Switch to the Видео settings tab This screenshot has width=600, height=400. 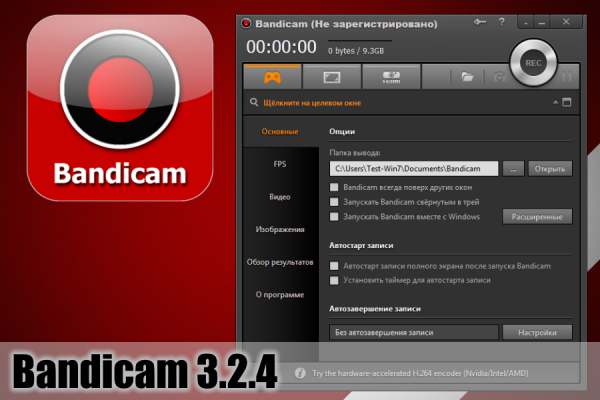[279, 196]
